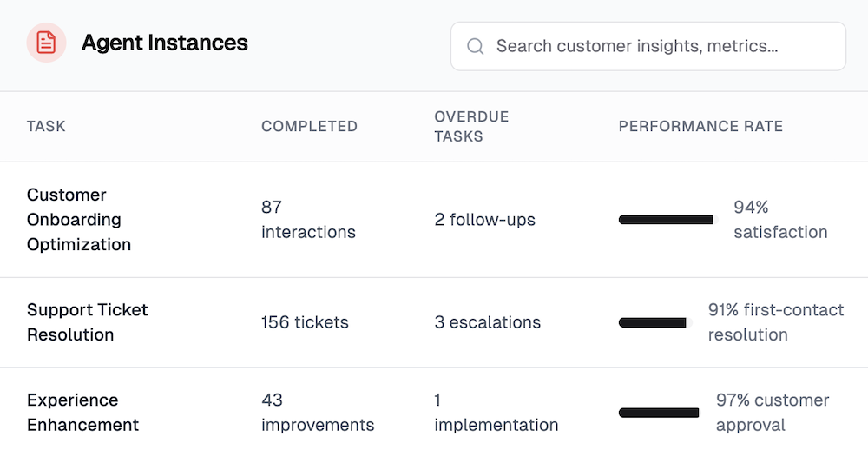This screenshot has height=450, width=868.
Task: Sort by the COMPLETED column header
Action: click(310, 126)
